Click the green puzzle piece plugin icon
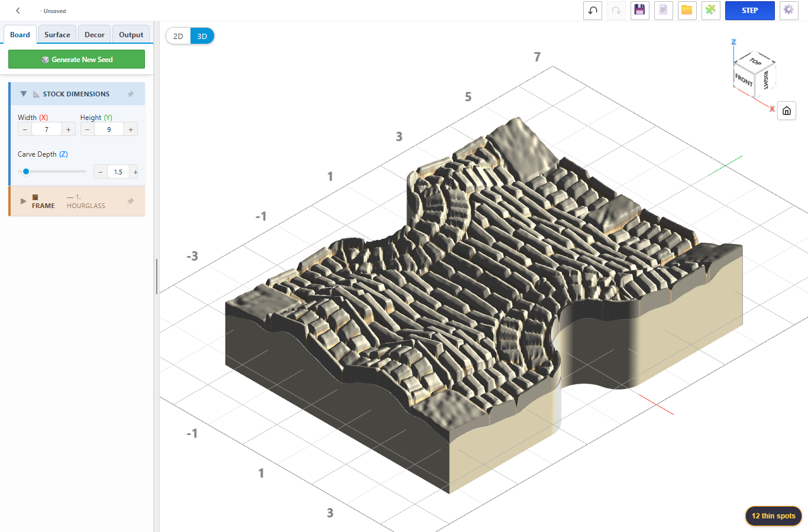Viewport: 808px width, 532px height. (710, 11)
